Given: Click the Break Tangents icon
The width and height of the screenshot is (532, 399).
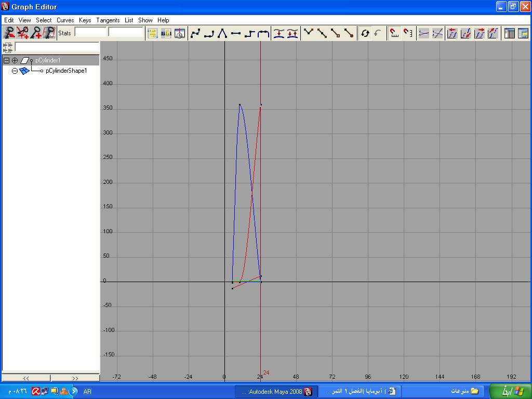Looking at the screenshot, I should [x=309, y=33].
